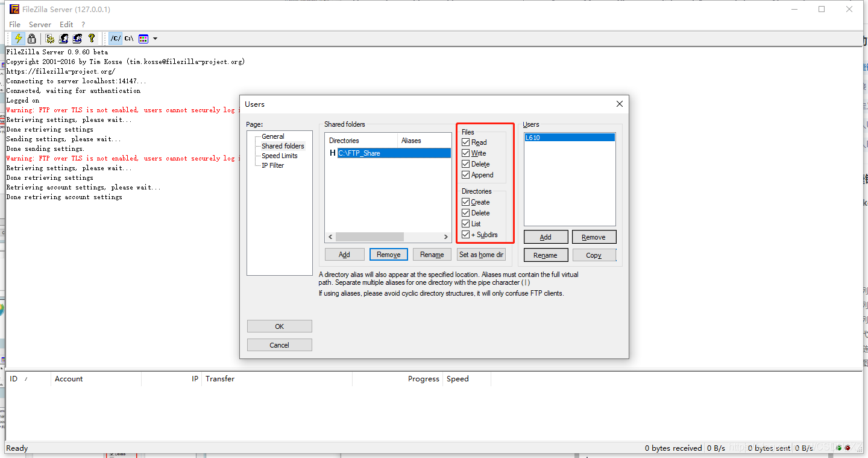868x458 pixels.
Task: Click the Progress column header
Action: [397, 379]
